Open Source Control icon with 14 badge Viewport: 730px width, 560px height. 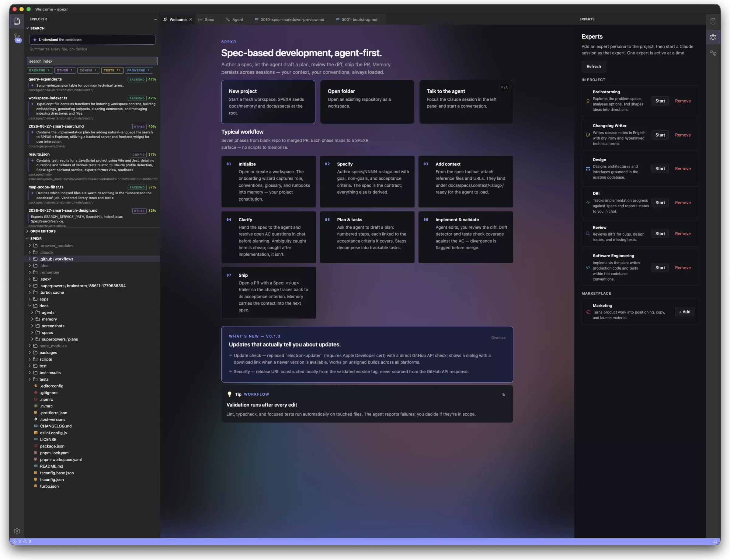(17, 38)
